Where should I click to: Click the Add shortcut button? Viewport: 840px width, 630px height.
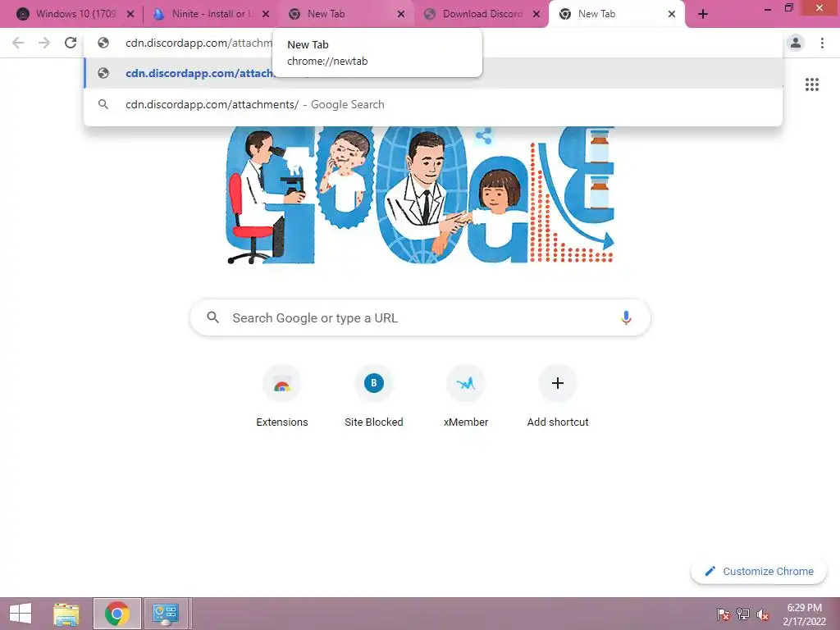(558, 396)
